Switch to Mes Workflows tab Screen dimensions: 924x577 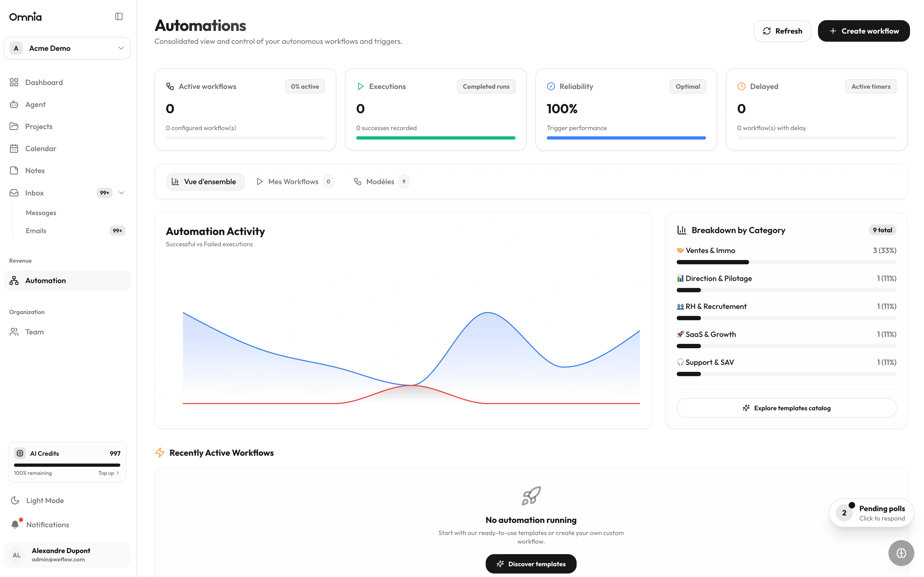pyautogui.click(x=295, y=182)
